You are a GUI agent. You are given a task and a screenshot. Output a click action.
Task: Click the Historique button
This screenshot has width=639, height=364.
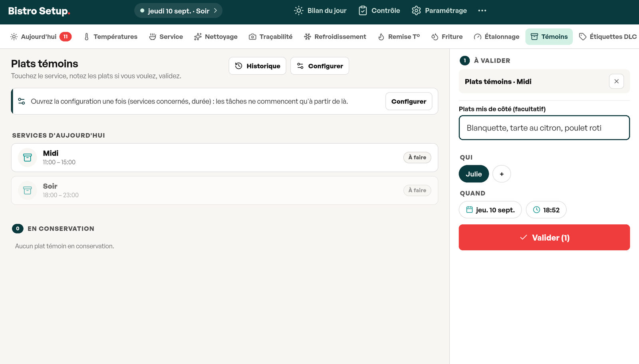pos(258,66)
